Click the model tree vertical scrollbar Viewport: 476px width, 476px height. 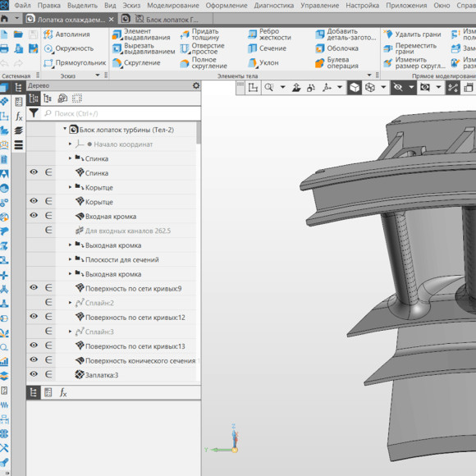tap(199, 132)
